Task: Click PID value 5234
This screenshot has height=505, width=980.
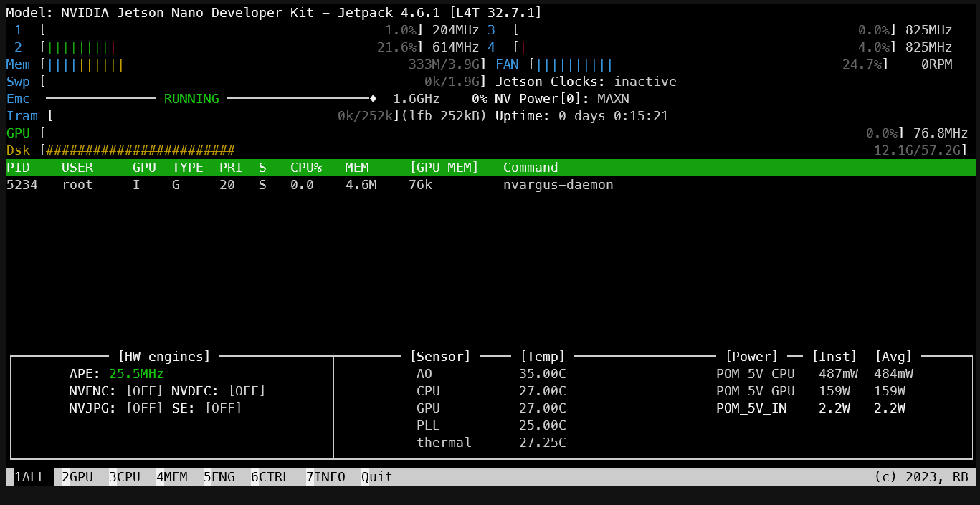Action: point(22,185)
